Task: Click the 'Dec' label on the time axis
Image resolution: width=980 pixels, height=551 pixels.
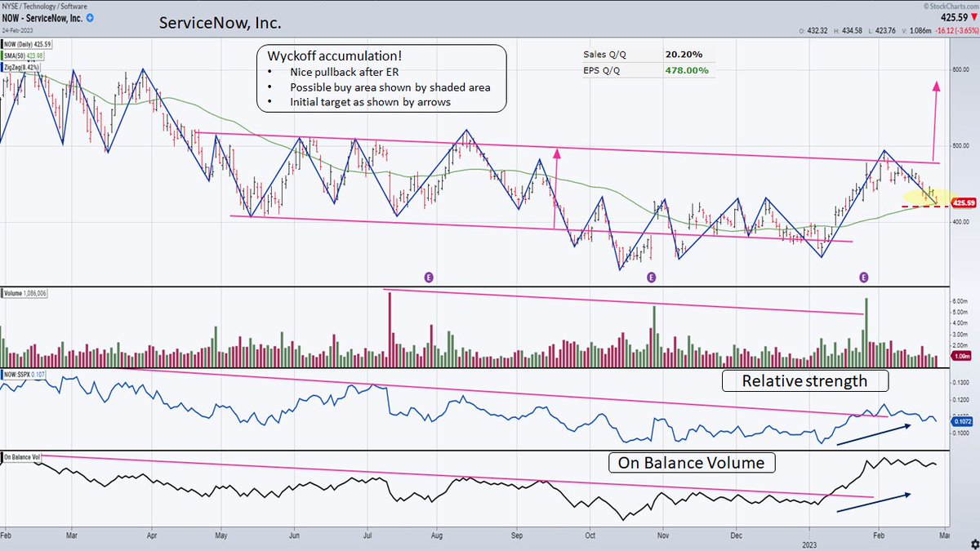Action: pos(735,535)
